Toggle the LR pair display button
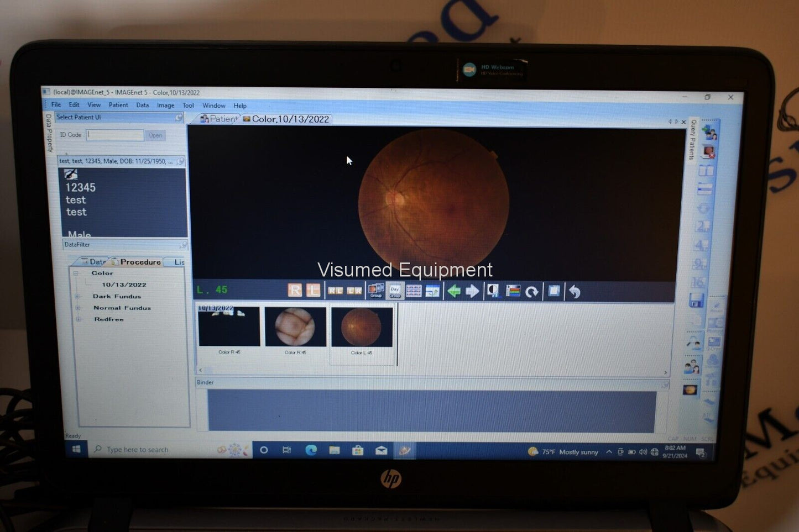The image size is (799, 532). pos(354,291)
